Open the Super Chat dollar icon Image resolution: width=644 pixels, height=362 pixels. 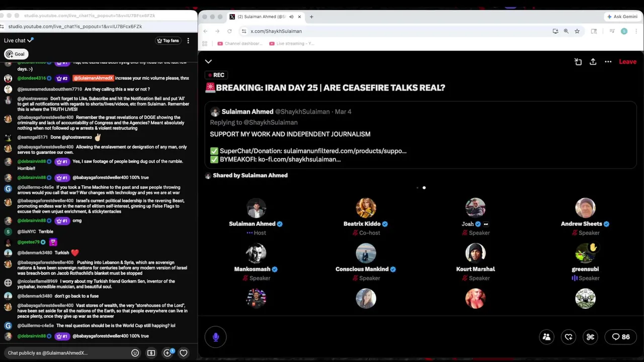click(x=151, y=353)
